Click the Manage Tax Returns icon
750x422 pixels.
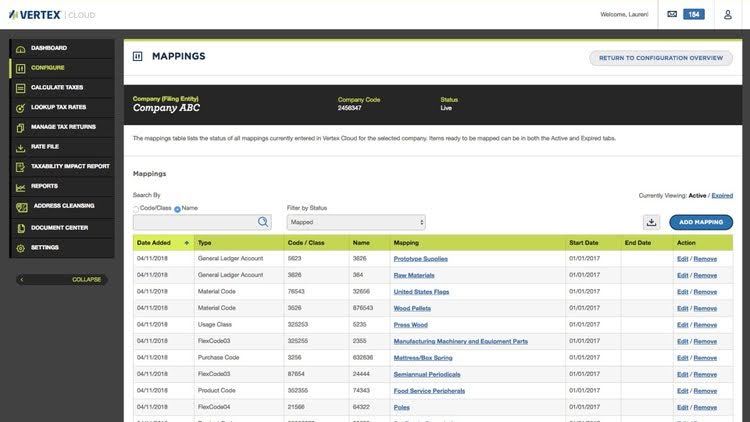click(20, 127)
